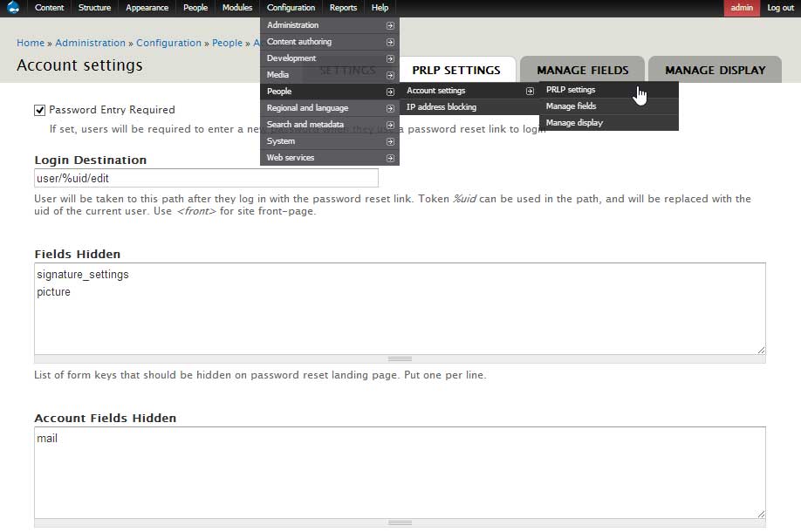Switch to the Manage Display tab
This screenshot has height=532, width=801.
pos(715,69)
